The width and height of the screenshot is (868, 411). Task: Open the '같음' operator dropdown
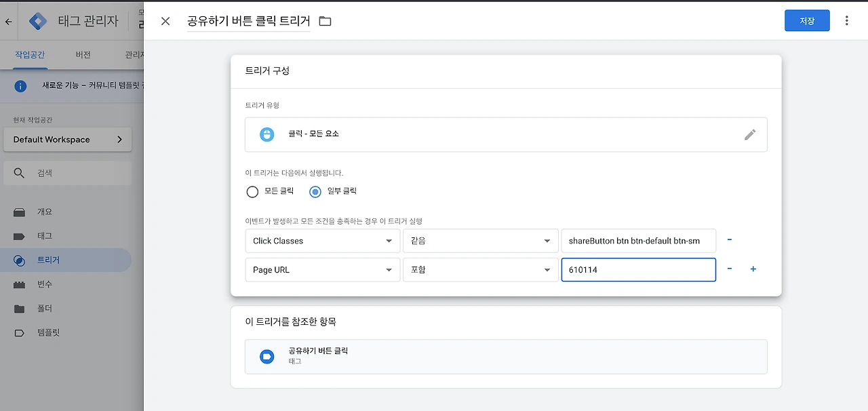(480, 241)
